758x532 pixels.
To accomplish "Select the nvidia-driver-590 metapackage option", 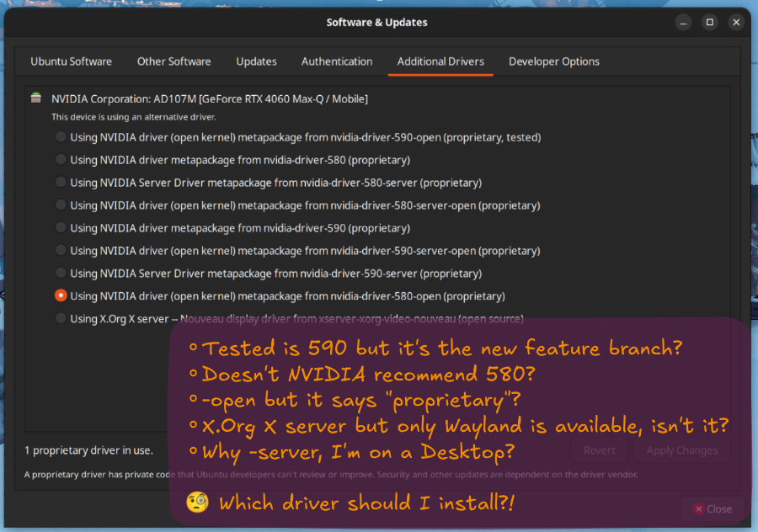I will tap(61, 227).
